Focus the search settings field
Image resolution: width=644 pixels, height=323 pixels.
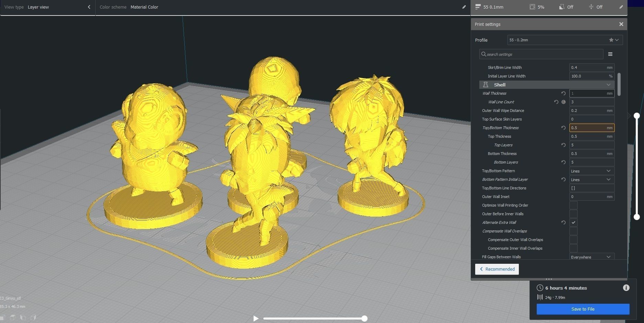[x=541, y=54]
